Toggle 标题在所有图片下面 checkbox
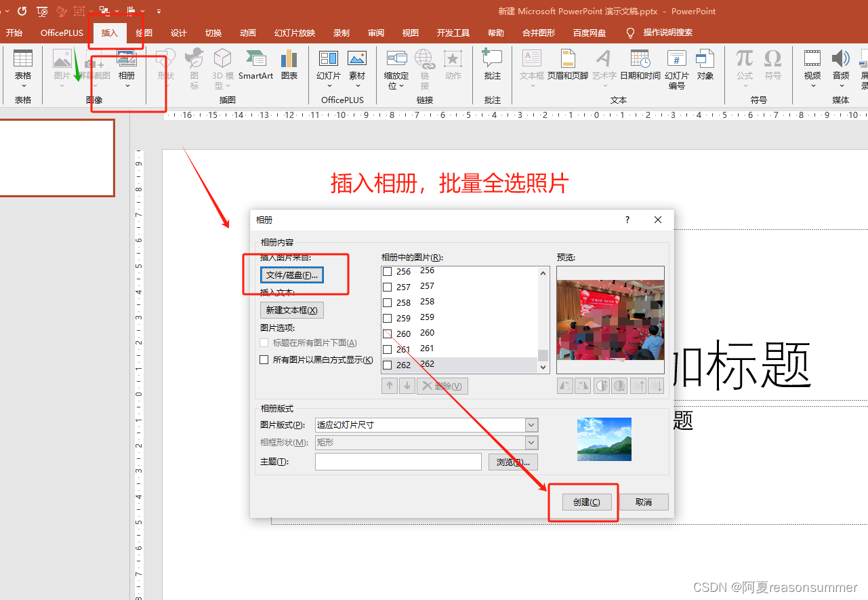868x600 pixels. pyautogui.click(x=264, y=343)
